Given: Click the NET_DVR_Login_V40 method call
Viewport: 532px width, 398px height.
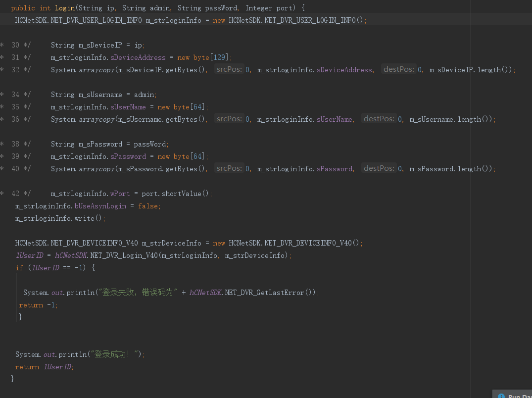Looking at the screenshot, I should click(124, 255).
